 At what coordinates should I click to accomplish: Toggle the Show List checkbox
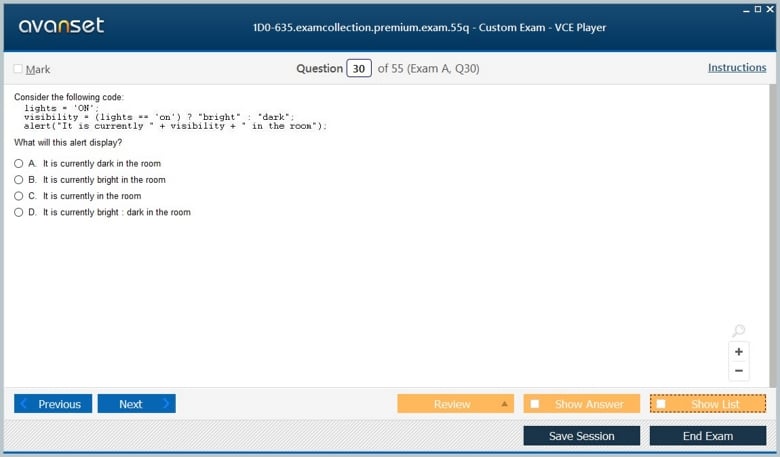(661, 404)
